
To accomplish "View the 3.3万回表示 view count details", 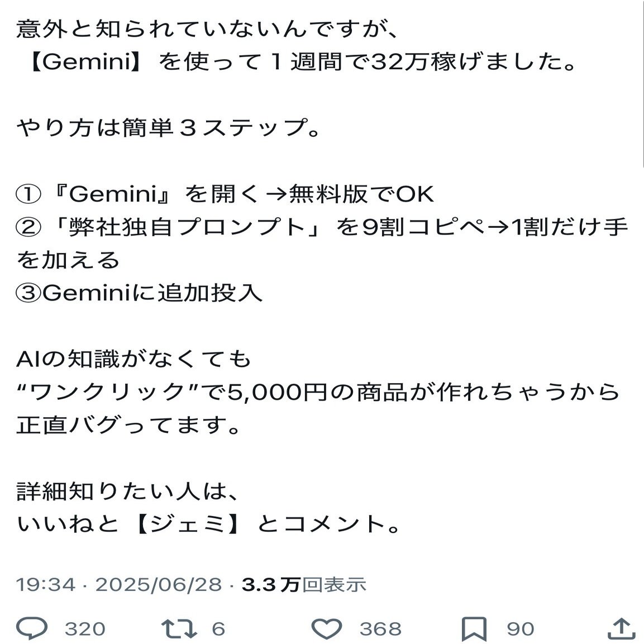I will click(304, 584).
